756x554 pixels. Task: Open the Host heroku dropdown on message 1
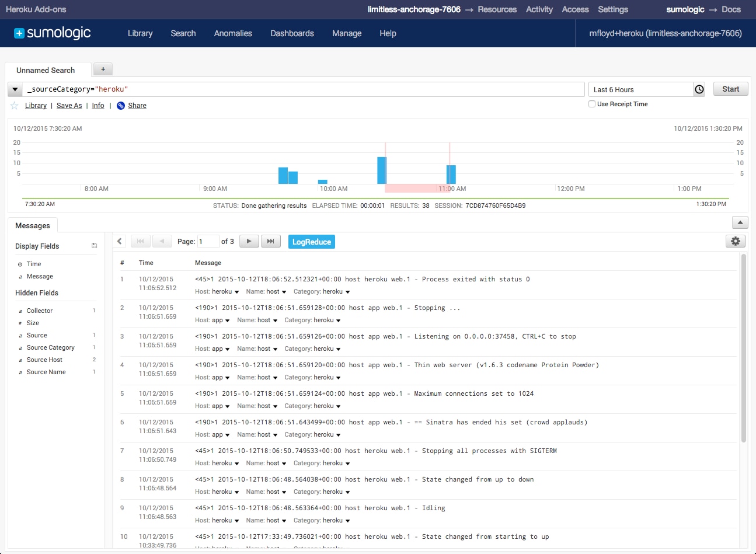tap(217, 291)
